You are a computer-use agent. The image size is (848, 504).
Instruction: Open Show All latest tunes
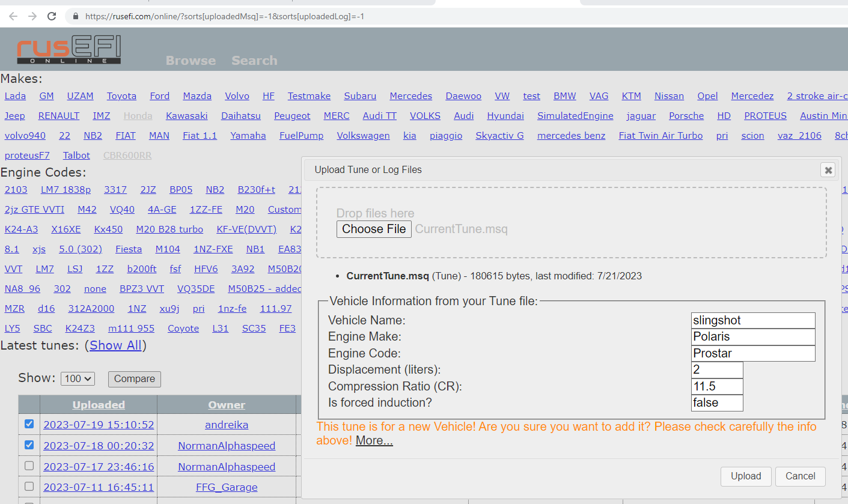115,345
